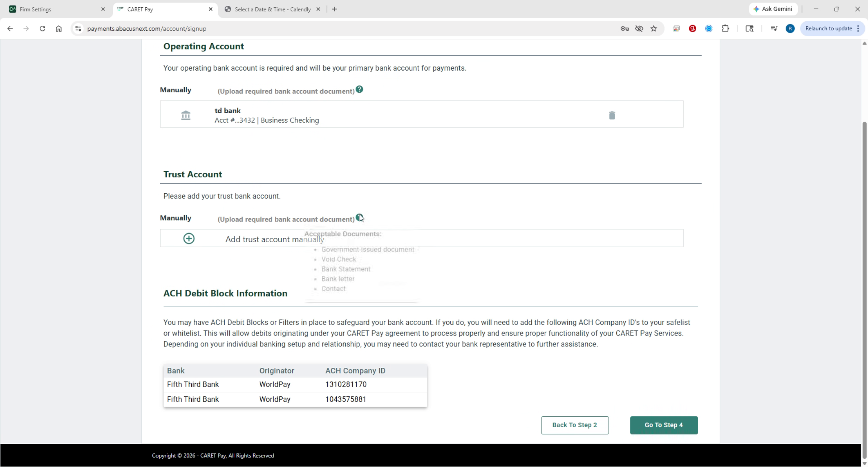This screenshot has height=467, width=868.
Task: Click ACH Company ID 1310281170
Action: point(346,384)
